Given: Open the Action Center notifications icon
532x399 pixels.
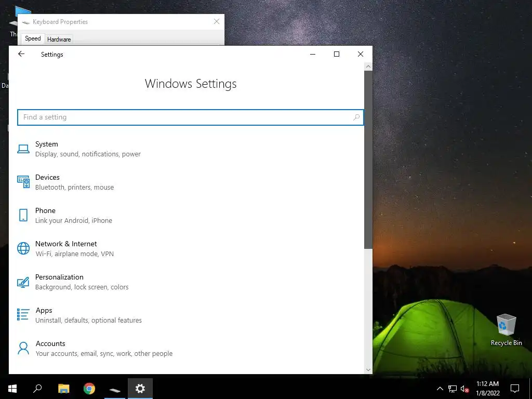Looking at the screenshot, I should click(515, 389).
